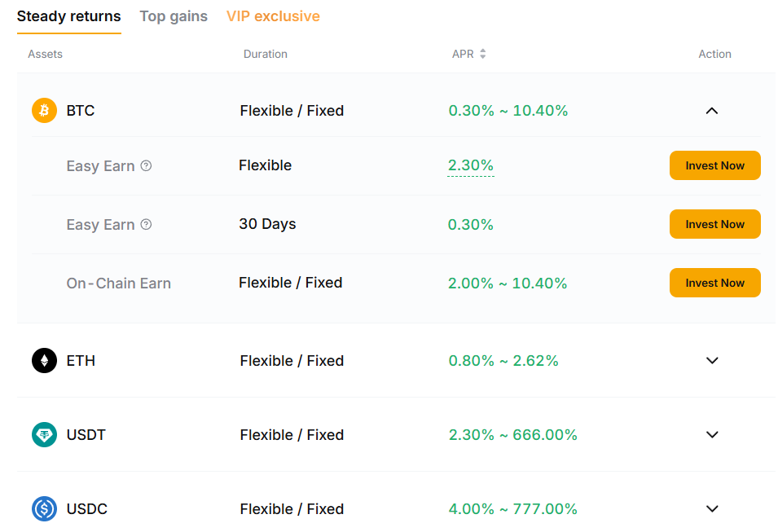The height and width of the screenshot is (532, 778).
Task: Click the ETH ethereum coin icon
Action: (43, 360)
